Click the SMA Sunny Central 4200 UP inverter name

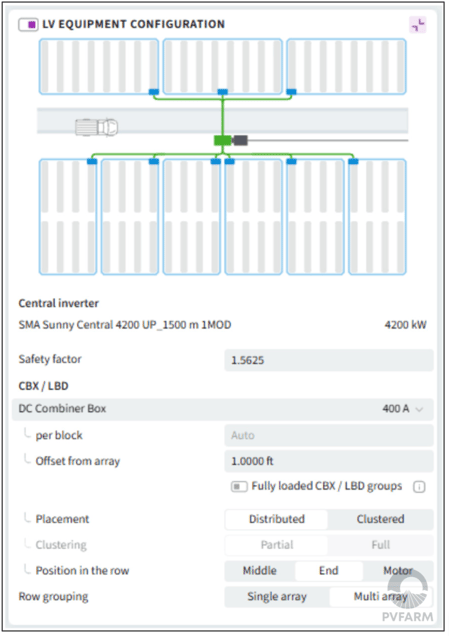point(125,325)
